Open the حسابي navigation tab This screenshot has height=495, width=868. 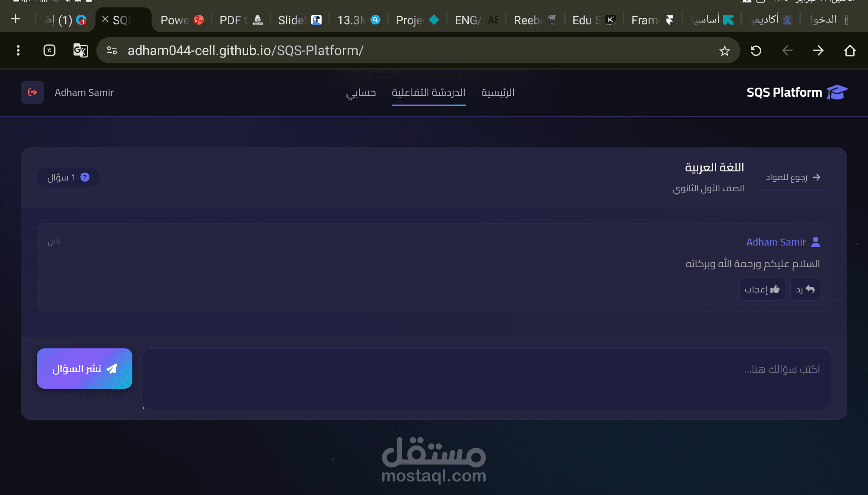point(361,92)
